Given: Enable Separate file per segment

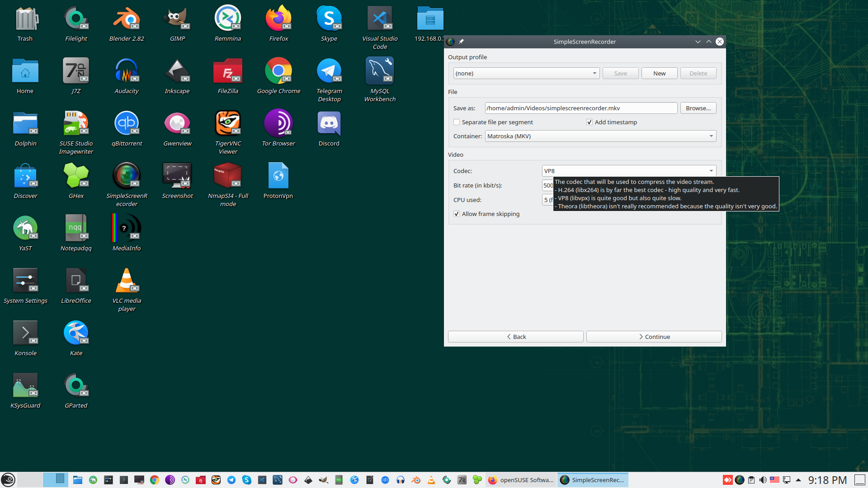Looking at the screenshot, I should (457, 122).
